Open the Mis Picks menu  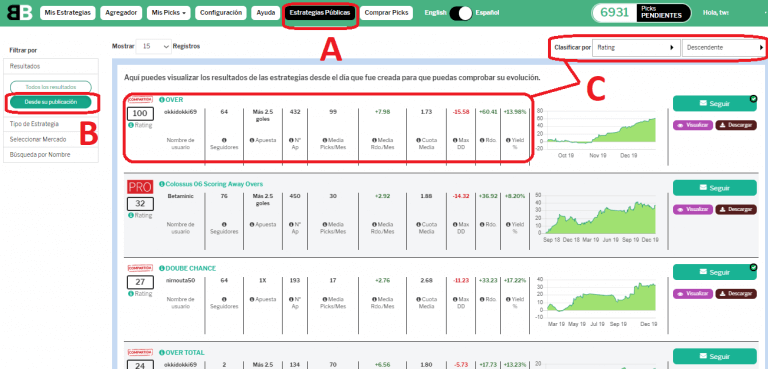click(169, 13)
